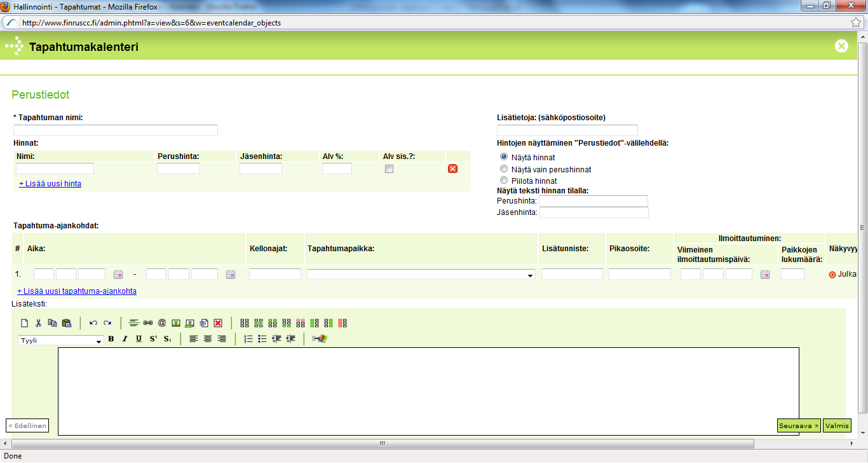
Task: Select the Piilota hinnat radio button
Action: [x=505, y=181]
